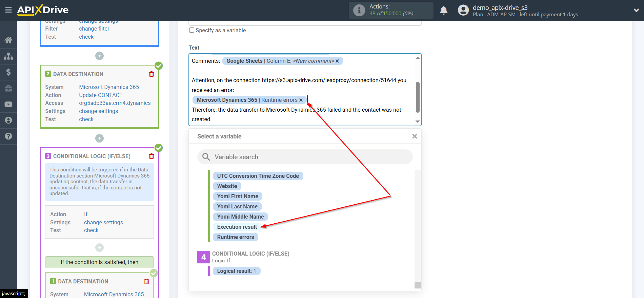Image resolution: width=644 pixels, height=298 pixels.
Task: Open the help question mark sidebar icon
Action: click(x=8, y=136)
